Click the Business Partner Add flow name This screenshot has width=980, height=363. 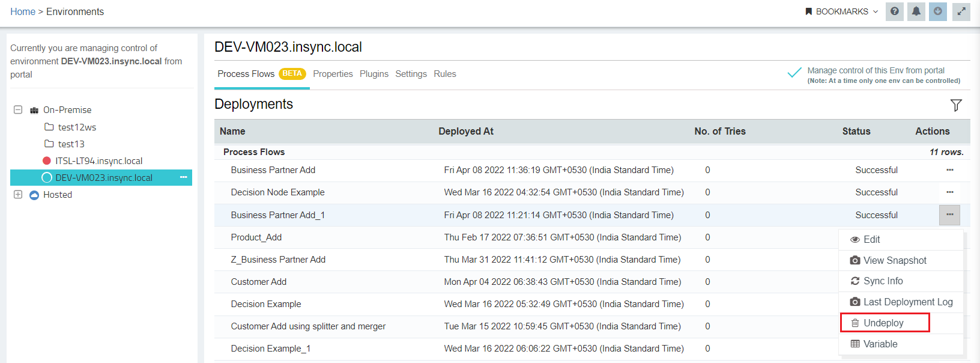273,170
